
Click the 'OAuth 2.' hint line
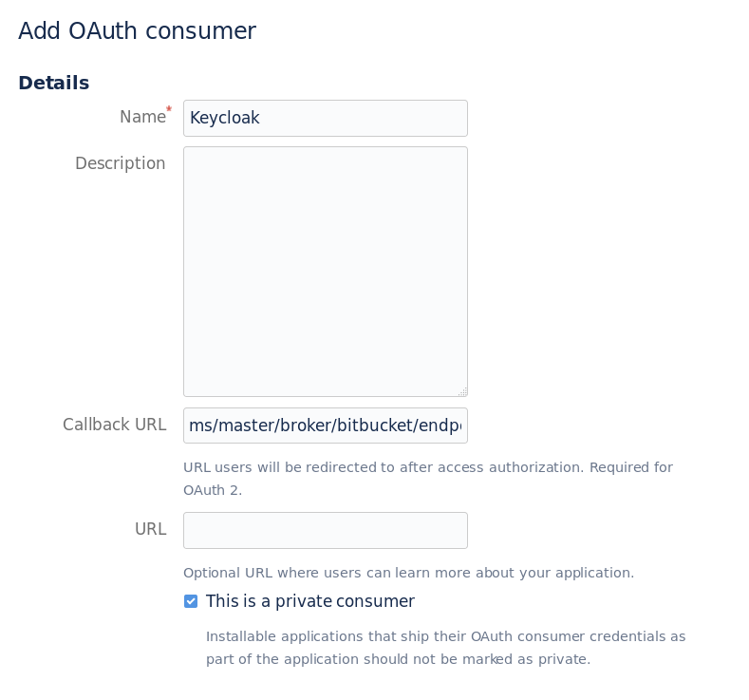tap(213, 490)
